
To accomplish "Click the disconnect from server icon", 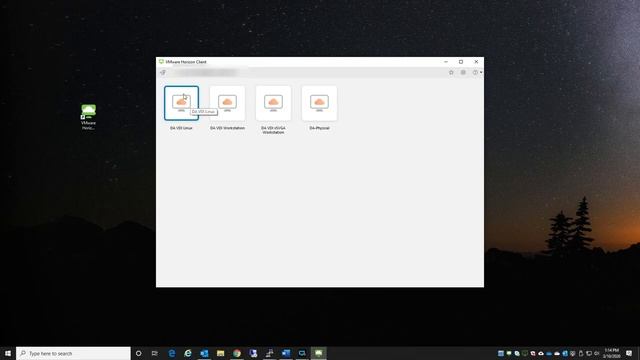I will pos(163,73).
